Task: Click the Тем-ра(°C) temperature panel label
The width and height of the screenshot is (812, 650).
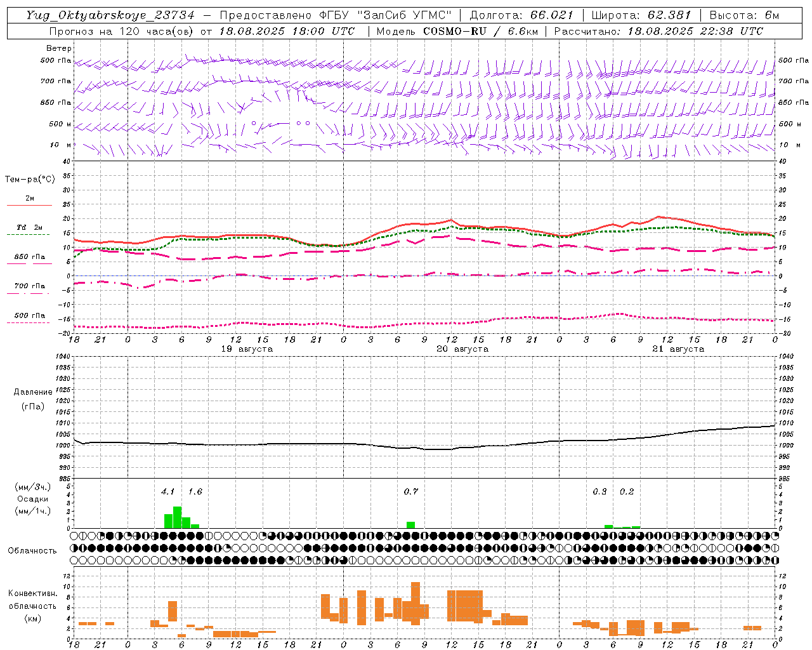Action: (x=30, y=179)
